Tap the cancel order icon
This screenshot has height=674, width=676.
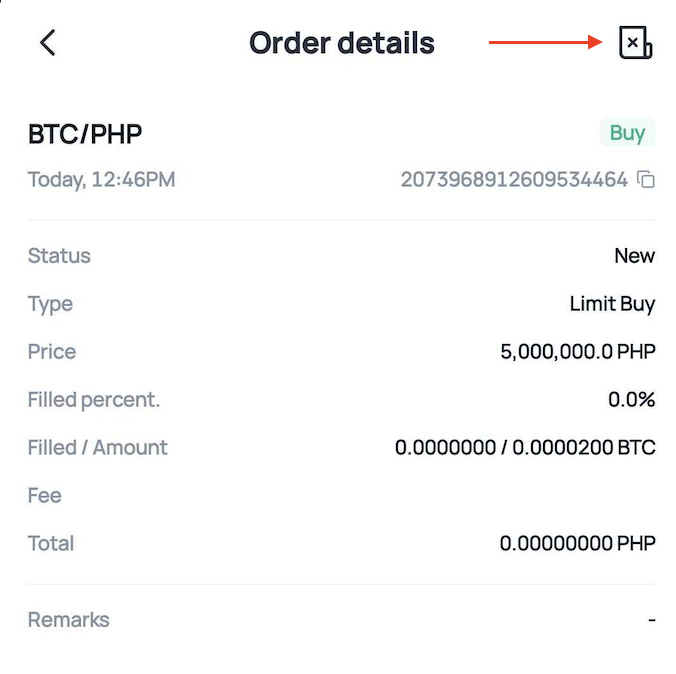coord(635,43)
